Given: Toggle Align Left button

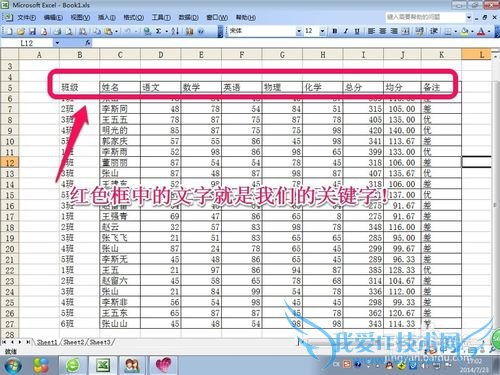Looking at the screenshot, I should click(x=371, y=31).
